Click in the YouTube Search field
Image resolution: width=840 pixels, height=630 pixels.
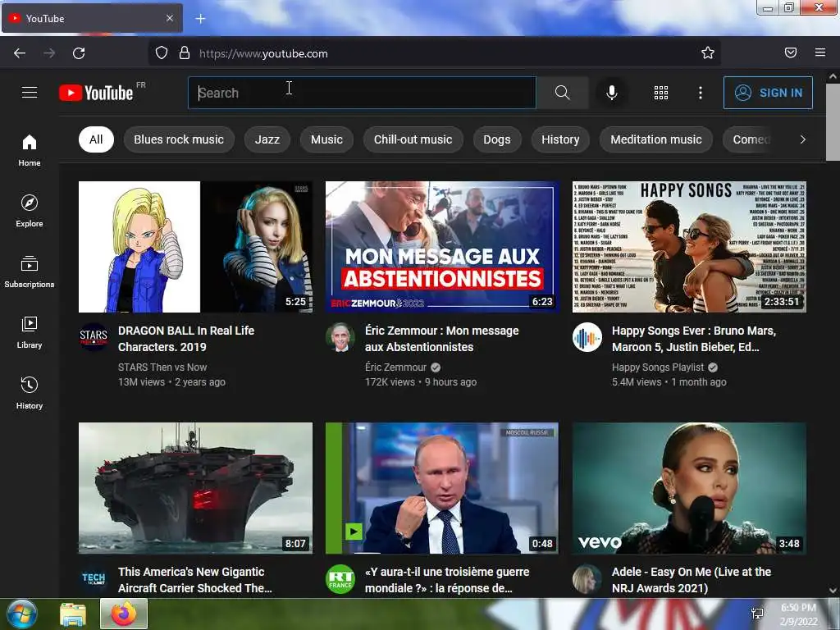click(x=362, y=93)
